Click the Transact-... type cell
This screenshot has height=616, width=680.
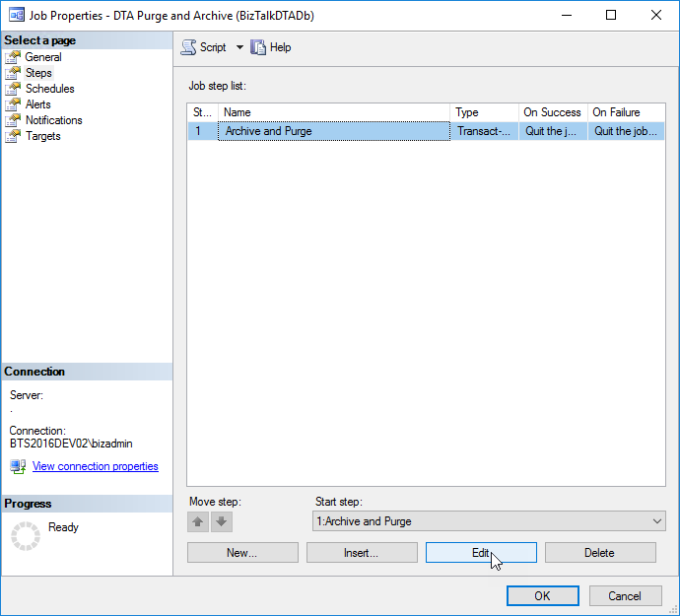484,131
